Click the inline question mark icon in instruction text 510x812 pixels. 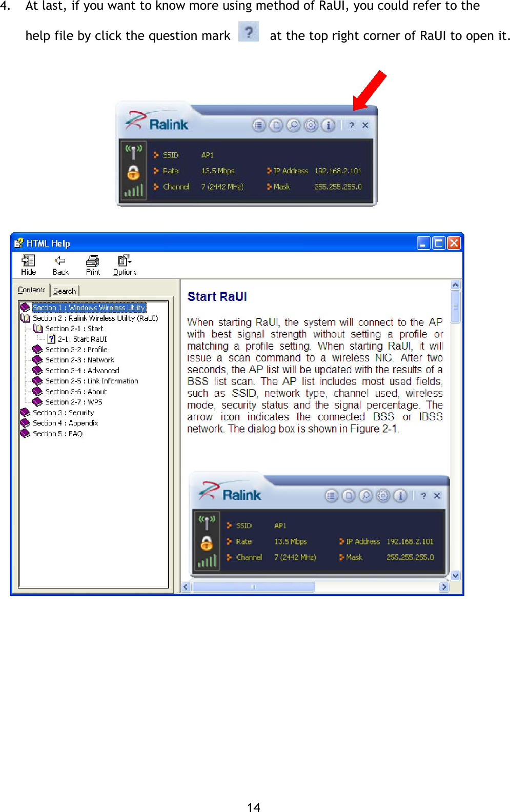[x=249, y=32]
